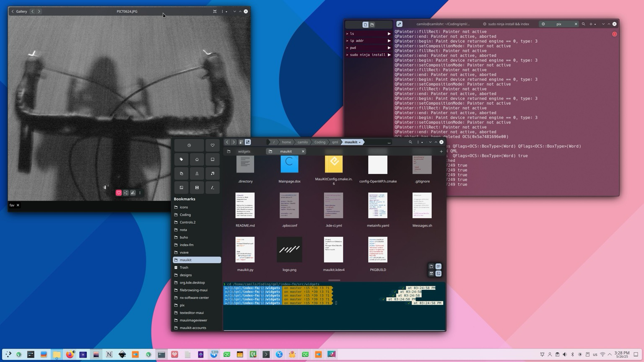
Task: Click red alert indicator in terminal
Action: coord(615,34)
